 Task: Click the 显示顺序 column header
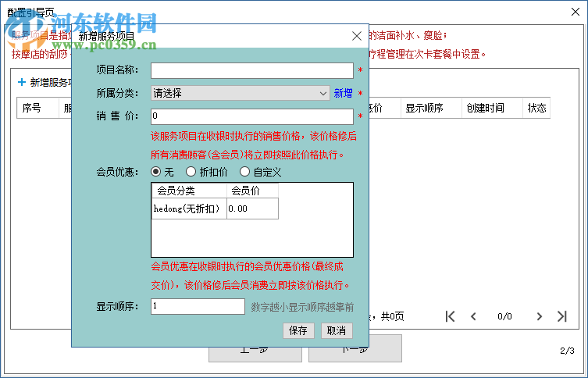431,109
